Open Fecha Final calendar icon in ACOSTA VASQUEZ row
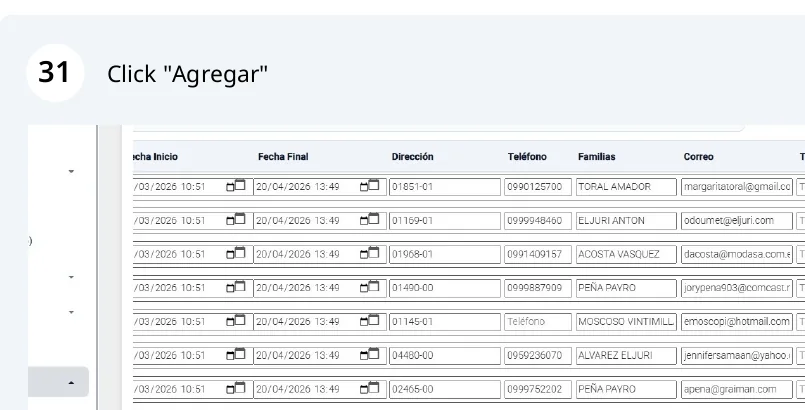 pos(370,254)
